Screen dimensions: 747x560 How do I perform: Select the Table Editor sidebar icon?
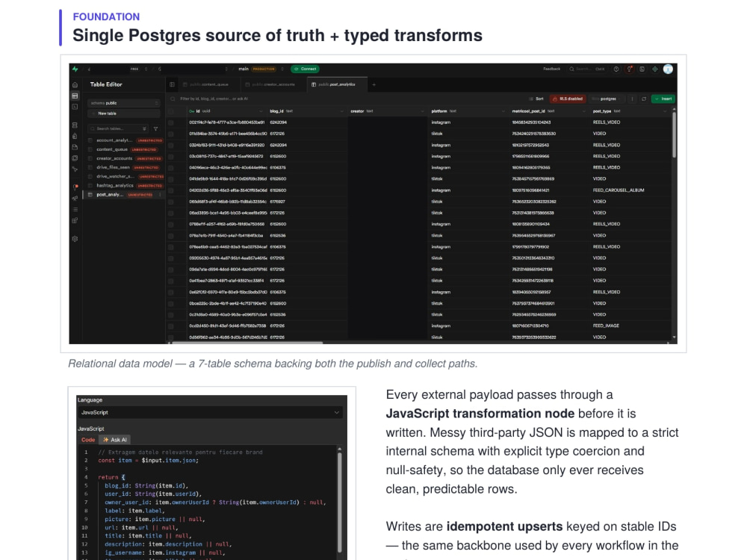point(75,96)
